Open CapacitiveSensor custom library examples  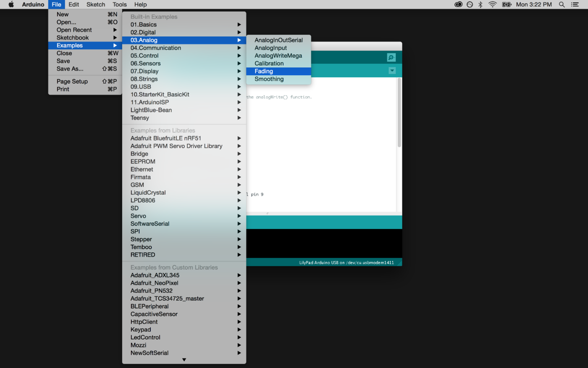(184, 314)
